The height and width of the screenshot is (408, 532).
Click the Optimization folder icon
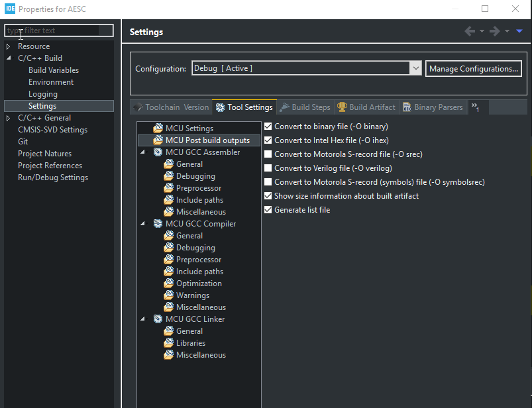[x=169, y=283]
